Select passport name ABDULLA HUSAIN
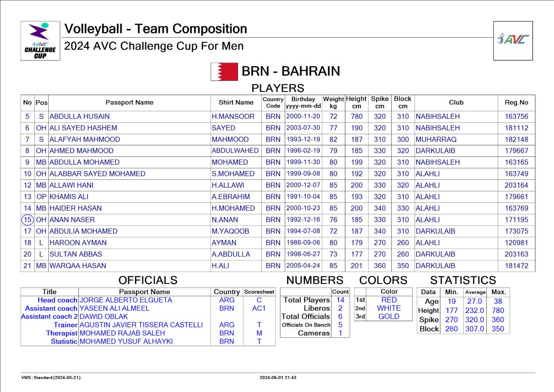Screen dimensions: 554x392 [80, 116]
